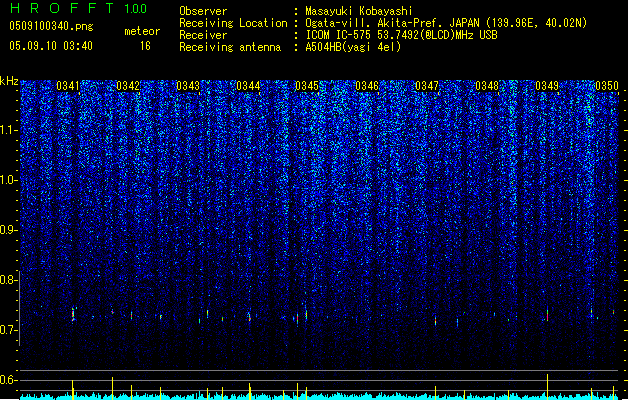
Task: Click the 0.8 kHz axis label
Action: pyautogui.click(x=8, y=280)
